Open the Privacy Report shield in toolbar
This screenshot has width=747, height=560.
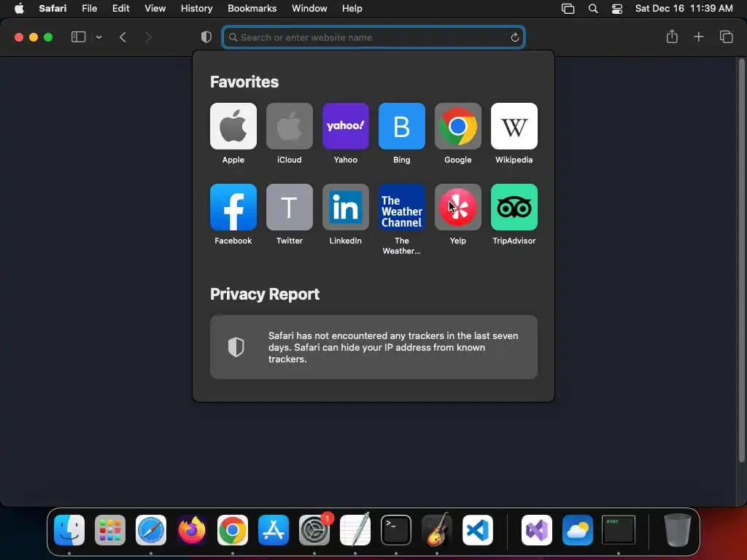[x=206, y=37]
